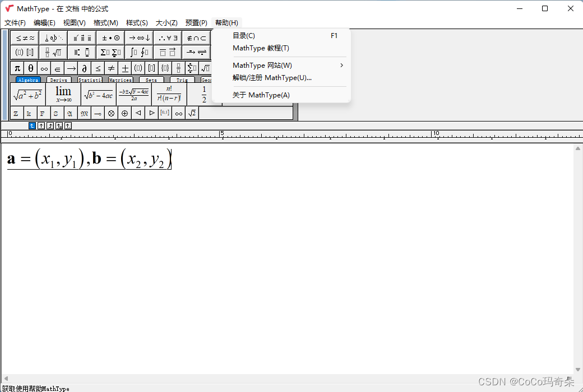Insert the circled times symbol
This screenshot has height=392, width=583.
(x=111, y=113)
